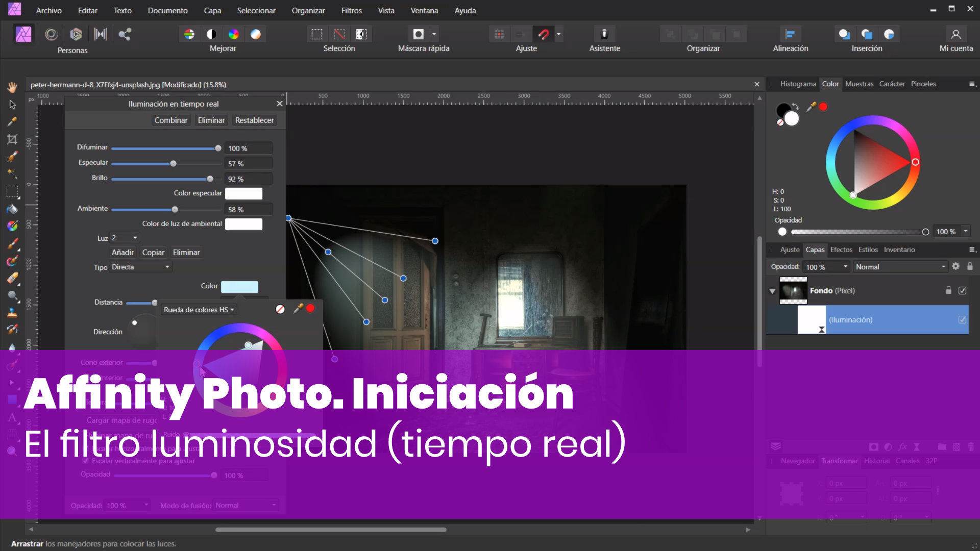980x551 pixels.
Task: Click Eliminar next to Copiar
Action: (x=186, y=252)
